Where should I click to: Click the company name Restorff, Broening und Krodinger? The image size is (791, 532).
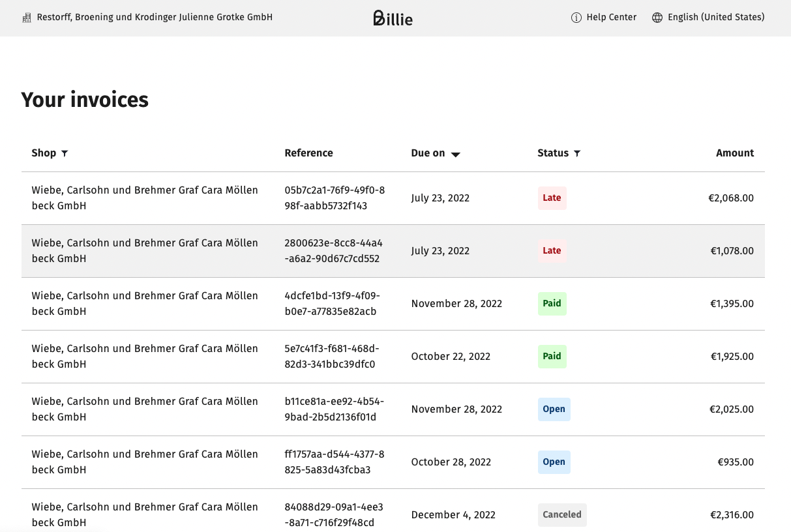(155, 18)
